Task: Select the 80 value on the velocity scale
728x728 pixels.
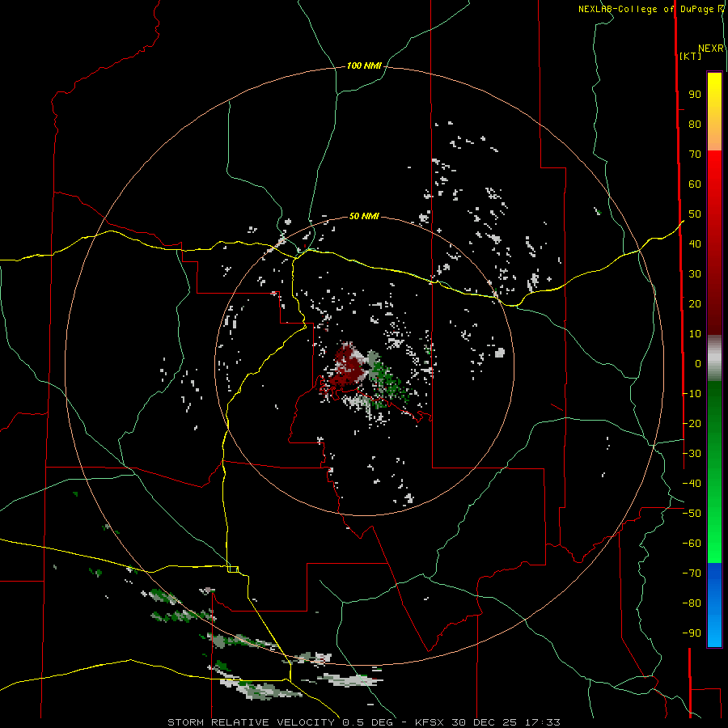Action: coord(695,125)
